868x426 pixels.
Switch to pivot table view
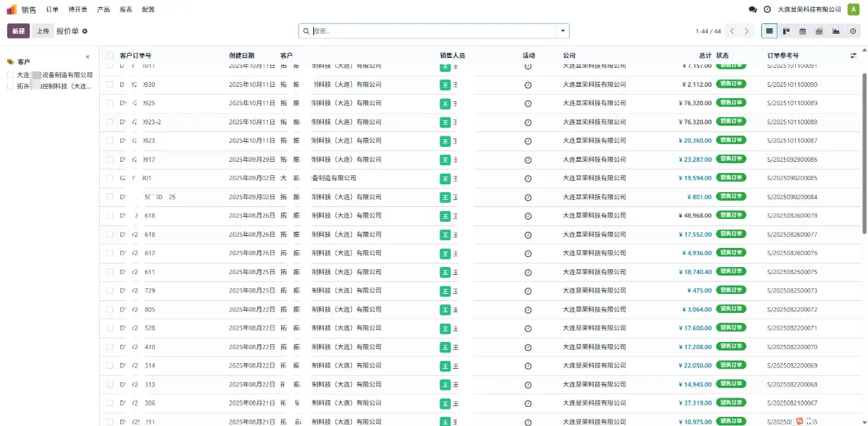(x=819, y=31)
